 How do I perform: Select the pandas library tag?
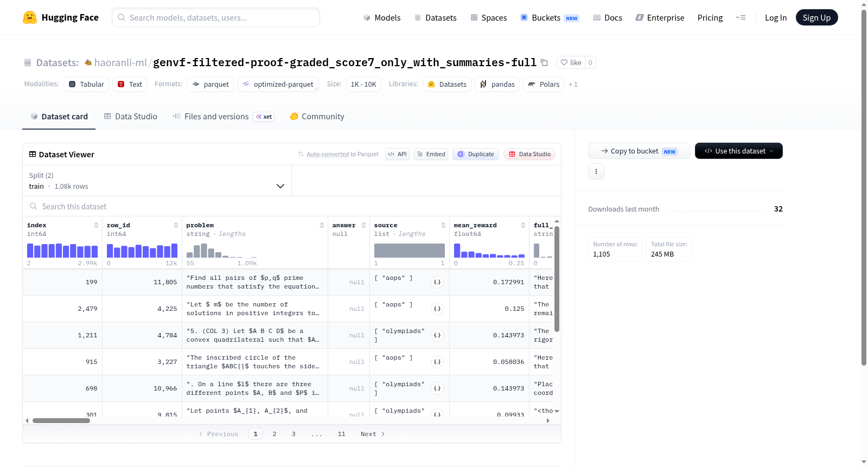point(497,84)
